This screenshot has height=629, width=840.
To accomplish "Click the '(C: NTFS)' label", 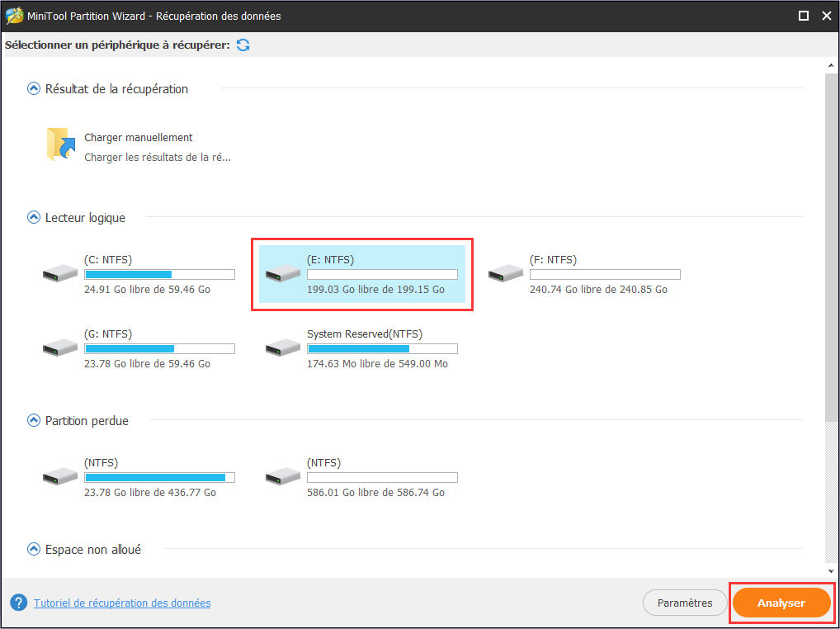I will point(108,260).
